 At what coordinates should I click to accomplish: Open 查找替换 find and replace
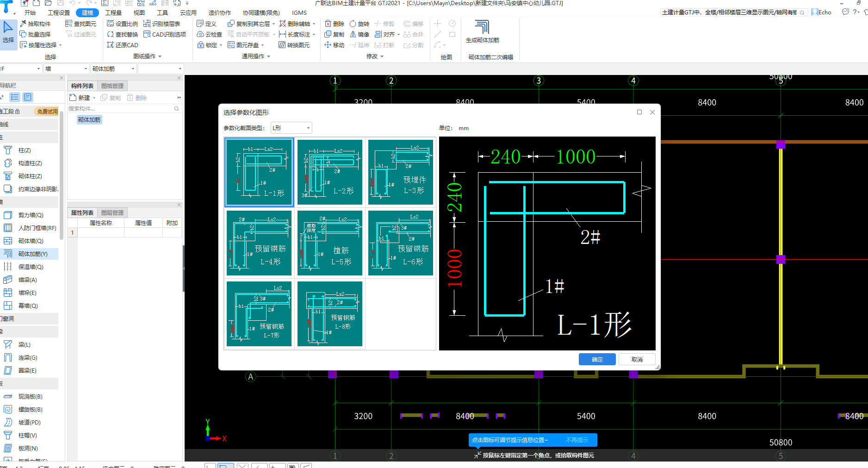click(x=122, y=34)
